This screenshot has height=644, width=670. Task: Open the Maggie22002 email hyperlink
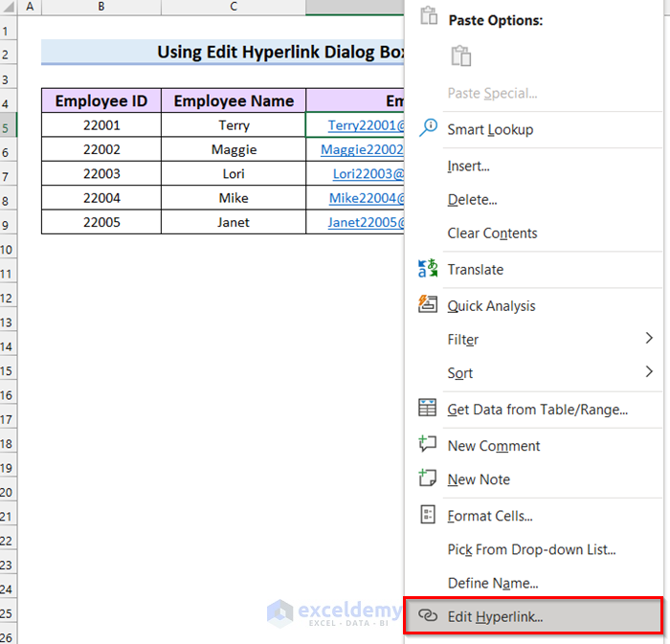[x=362, y=149]
